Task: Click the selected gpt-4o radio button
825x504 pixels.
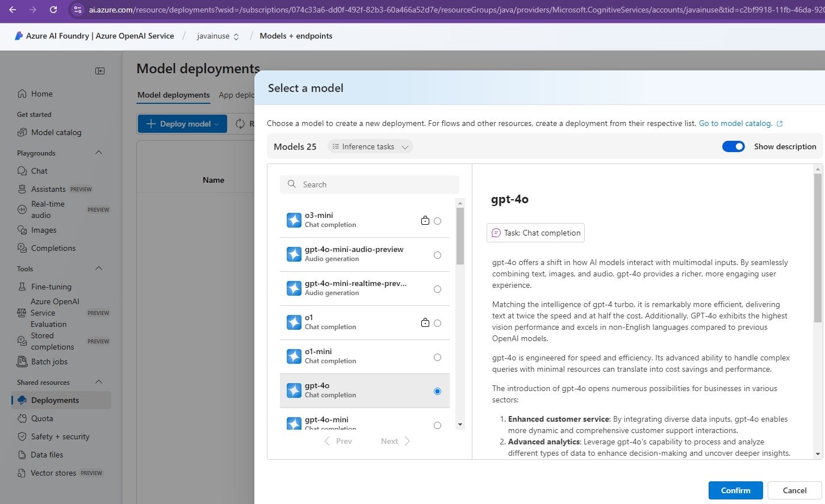Action: (437, 391)
